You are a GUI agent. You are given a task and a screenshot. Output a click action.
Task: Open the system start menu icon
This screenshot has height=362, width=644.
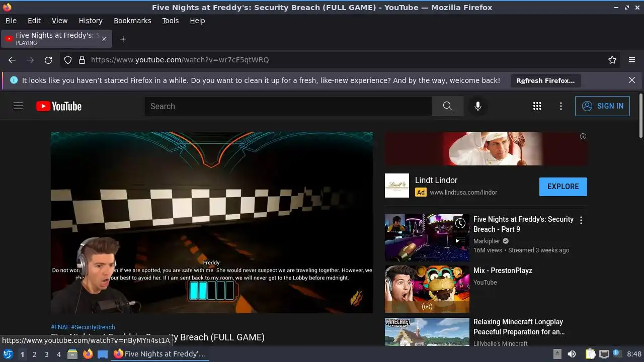(x=8, y=354)
